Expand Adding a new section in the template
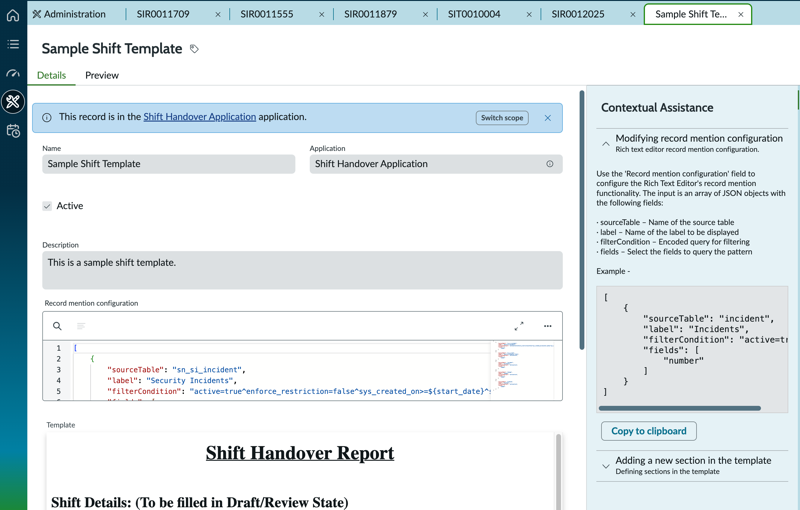The width and height of the screenshot is (800, 510). pyautogui.click(x=606, y=466)
